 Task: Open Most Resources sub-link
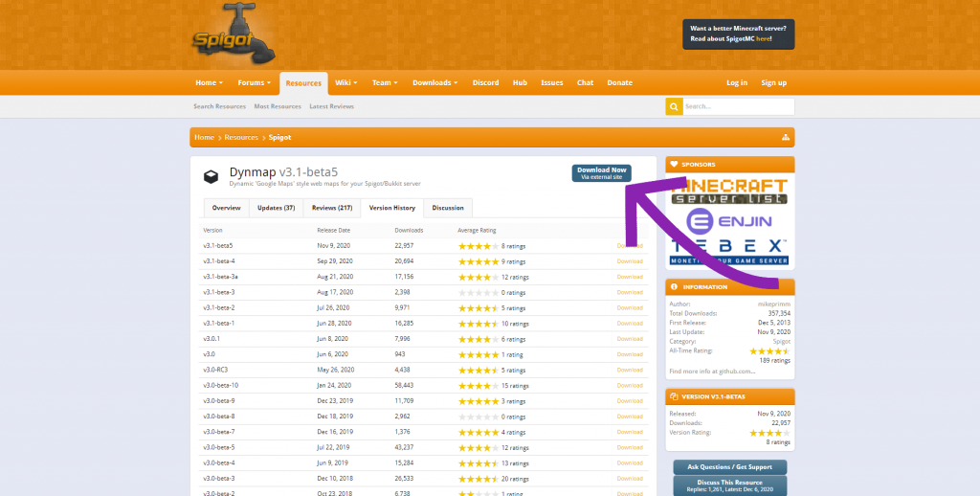(278, 106)
